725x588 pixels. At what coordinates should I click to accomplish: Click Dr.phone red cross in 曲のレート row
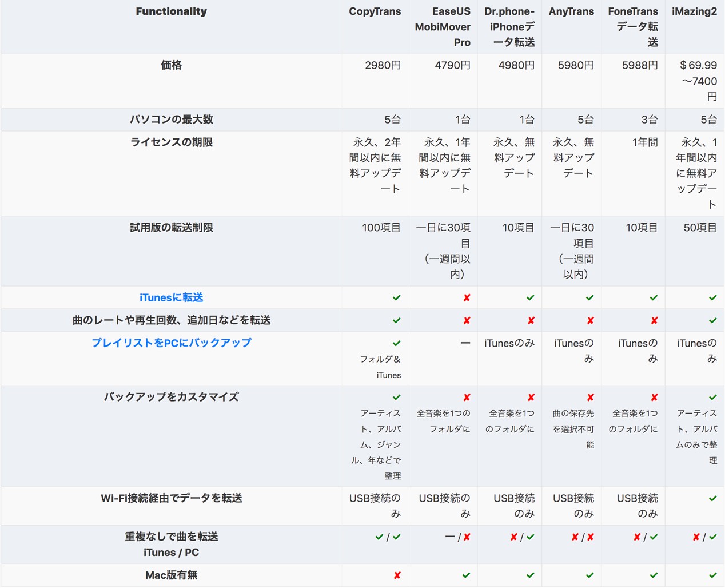(x=531, y=320)
